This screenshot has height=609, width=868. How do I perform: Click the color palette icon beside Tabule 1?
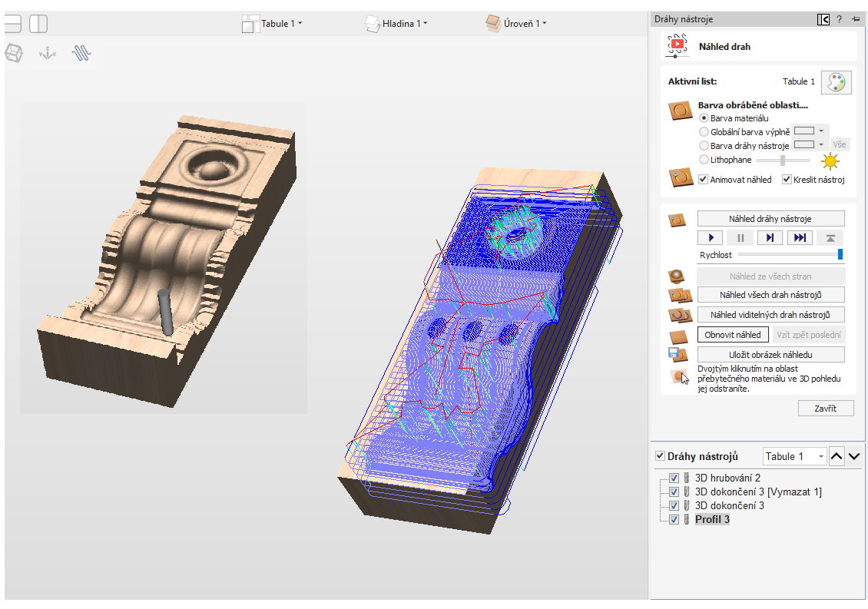(x=837, y=82)
